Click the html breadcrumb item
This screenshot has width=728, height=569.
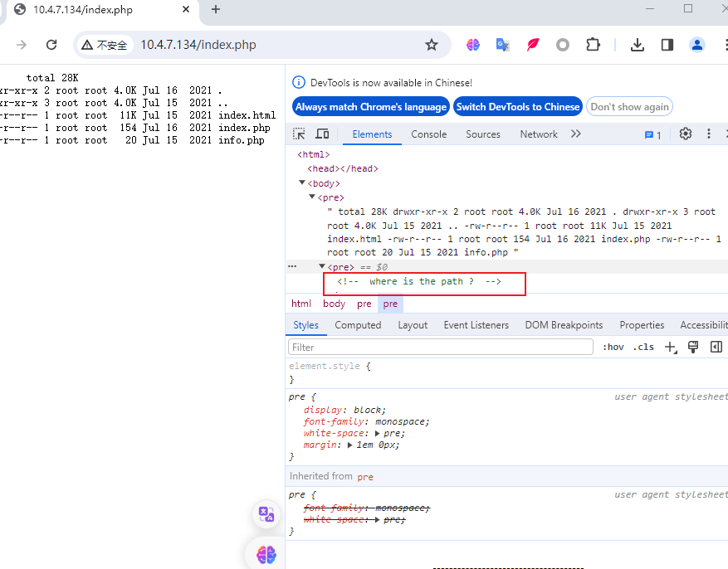click(x=301, y=304)
